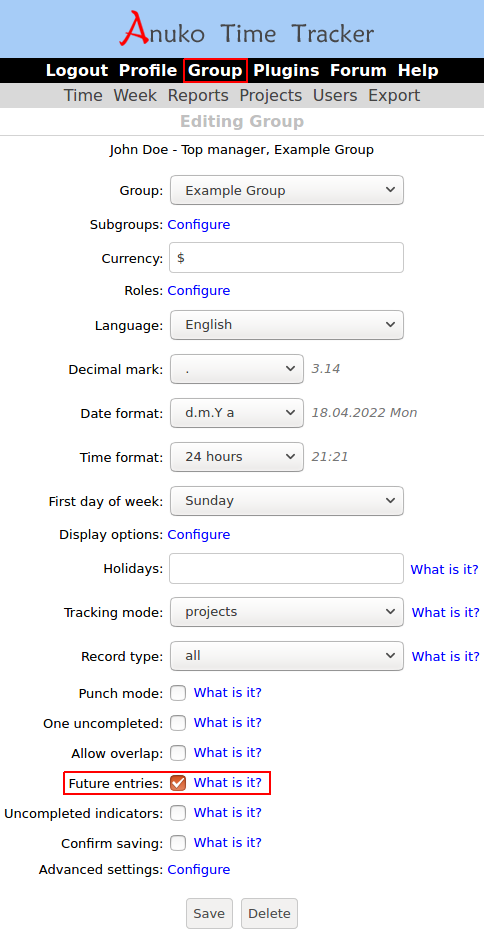Configure Advanced settings via its link
Screen dimensions: 484x938
(199, 870)
